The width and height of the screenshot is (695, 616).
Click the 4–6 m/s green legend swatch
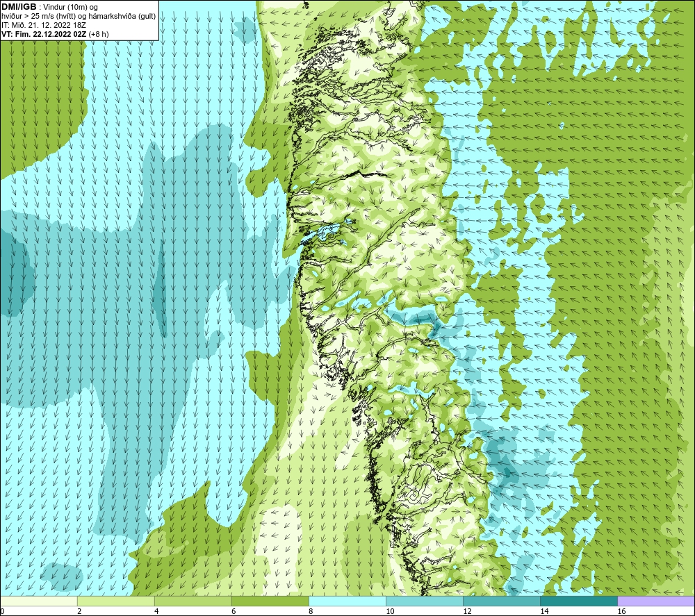[x=193, y=601]
